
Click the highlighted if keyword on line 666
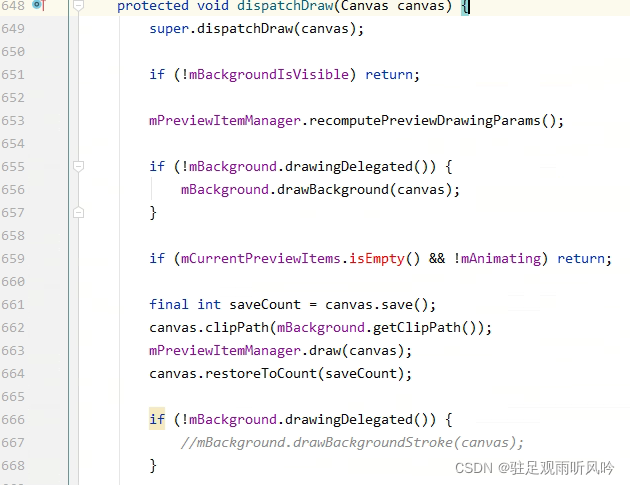(x=157, y=420)
